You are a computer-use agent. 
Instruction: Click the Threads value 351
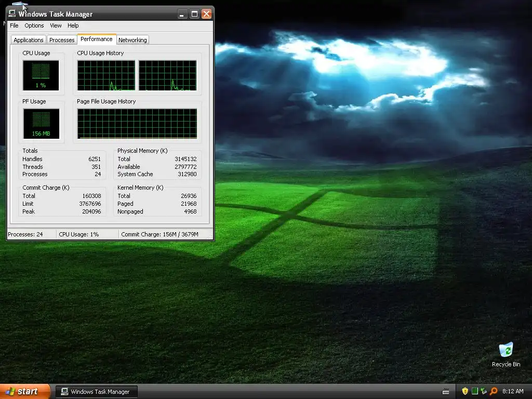coord(96,167)
